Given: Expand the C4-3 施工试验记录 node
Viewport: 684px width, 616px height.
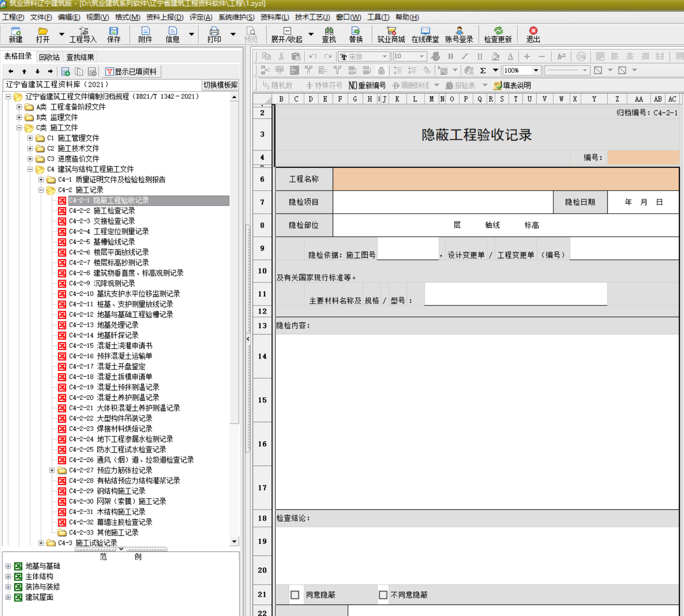Looking at the screenshot, I should [x=41, y=543].
